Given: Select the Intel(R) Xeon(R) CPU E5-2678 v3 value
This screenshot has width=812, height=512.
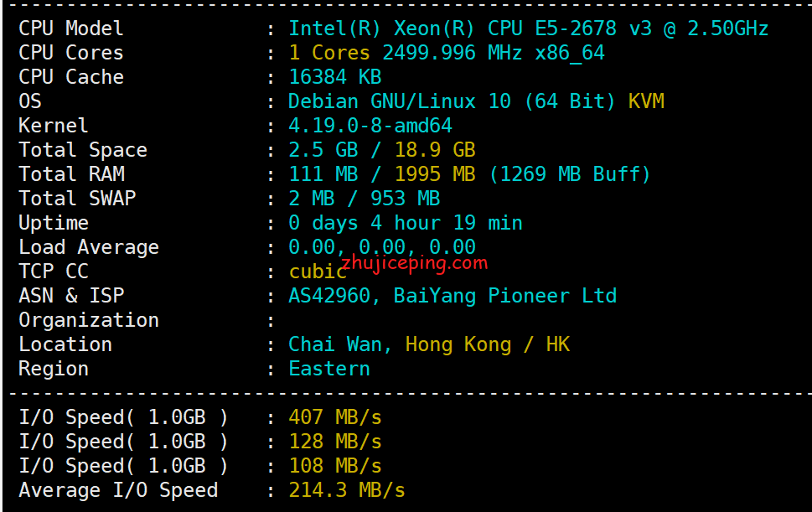Looking at the screenshot, I should click(470, 28).
